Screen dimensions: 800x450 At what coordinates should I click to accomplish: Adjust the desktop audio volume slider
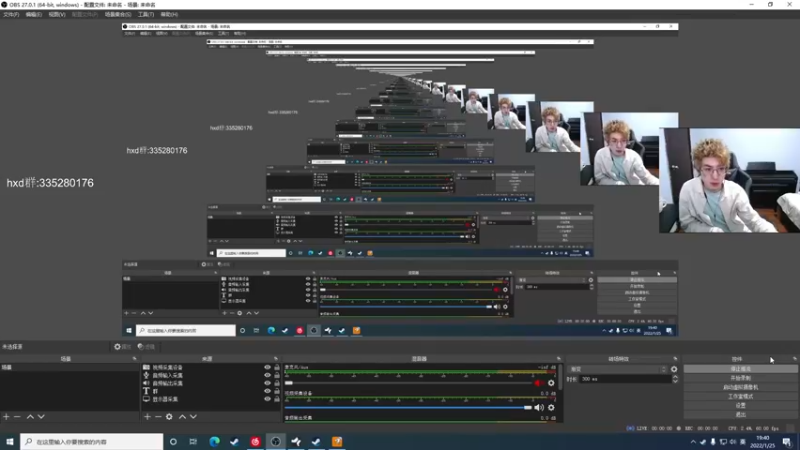click(408, 383)
